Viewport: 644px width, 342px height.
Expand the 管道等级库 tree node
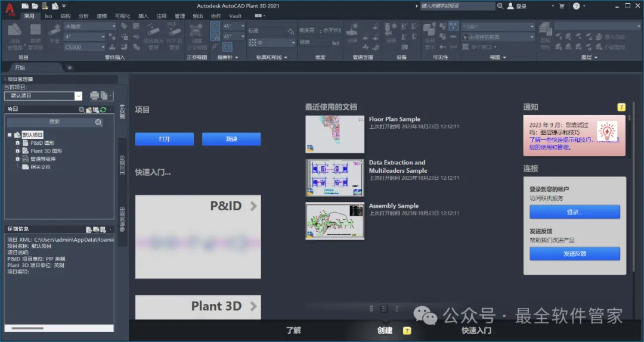pyautogui.click(x=18, y=159)
